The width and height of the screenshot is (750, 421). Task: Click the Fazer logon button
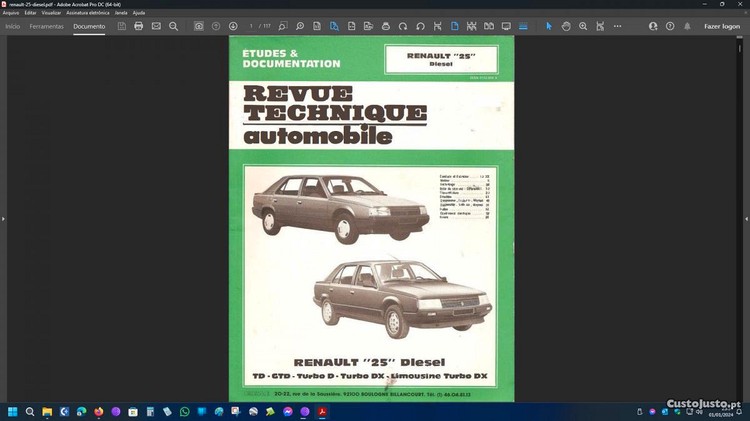click(722, 26)
